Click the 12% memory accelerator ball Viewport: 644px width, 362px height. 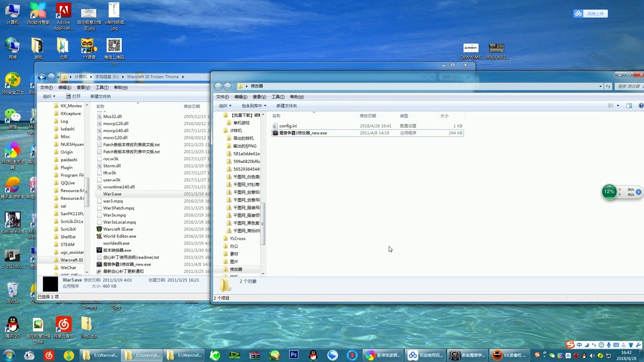click(609, 192)
